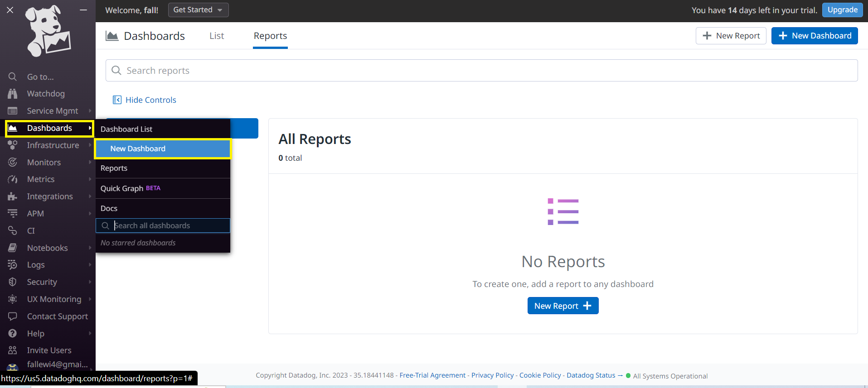Open Reports from the flyout menu
Image resolution: width=868 pixels, height=388 pixels.
[x=163, y=168]
